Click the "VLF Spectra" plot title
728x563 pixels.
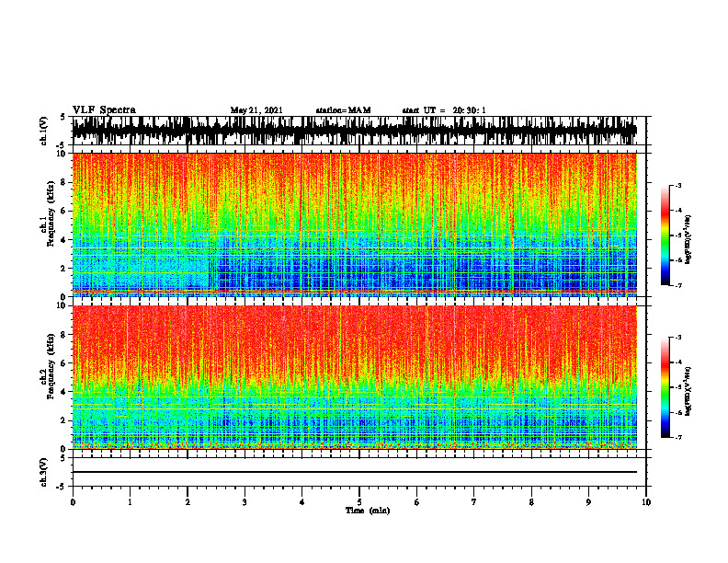tap(104, 109)
